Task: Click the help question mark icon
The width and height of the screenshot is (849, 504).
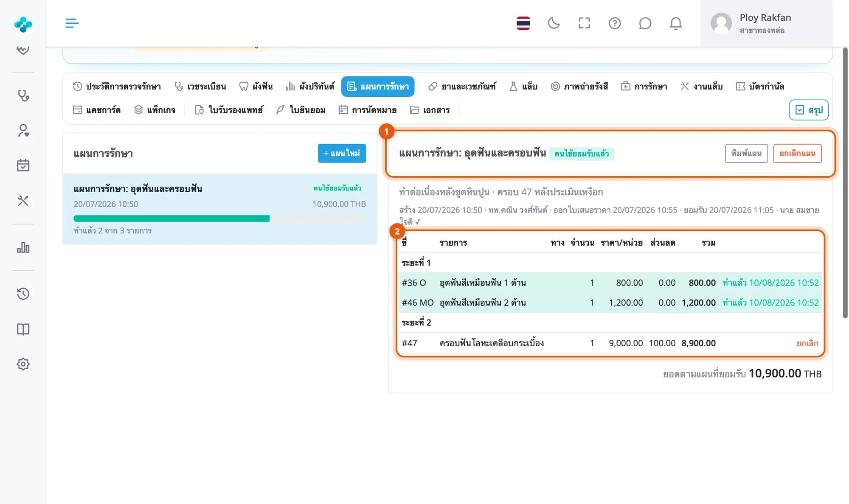Action: [615, 23]
